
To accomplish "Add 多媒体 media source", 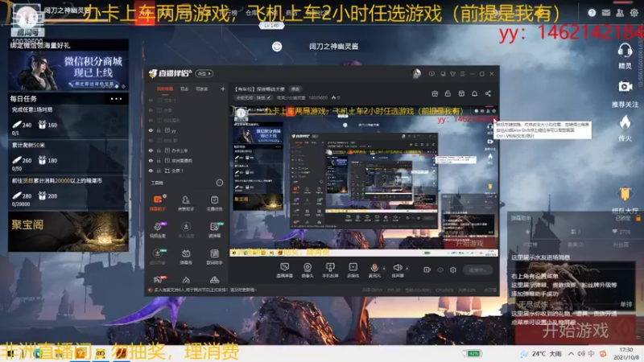I will point(353,270).
